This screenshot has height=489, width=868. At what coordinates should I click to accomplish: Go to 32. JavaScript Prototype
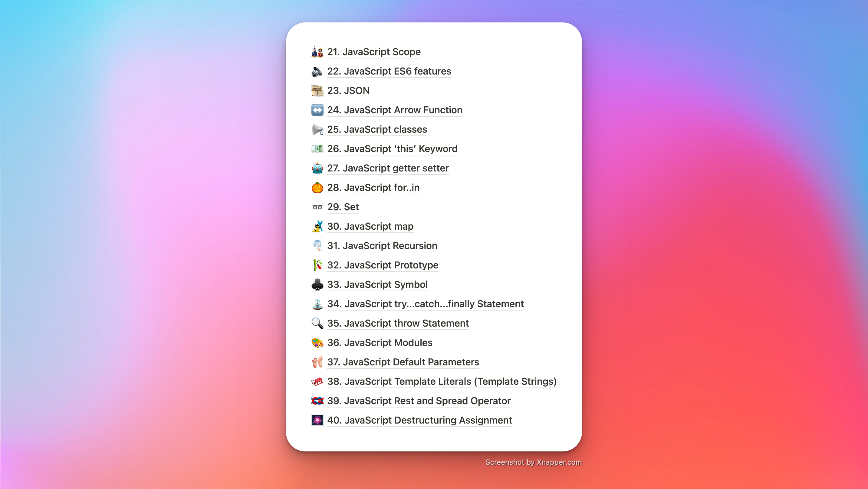click(383, 265)
